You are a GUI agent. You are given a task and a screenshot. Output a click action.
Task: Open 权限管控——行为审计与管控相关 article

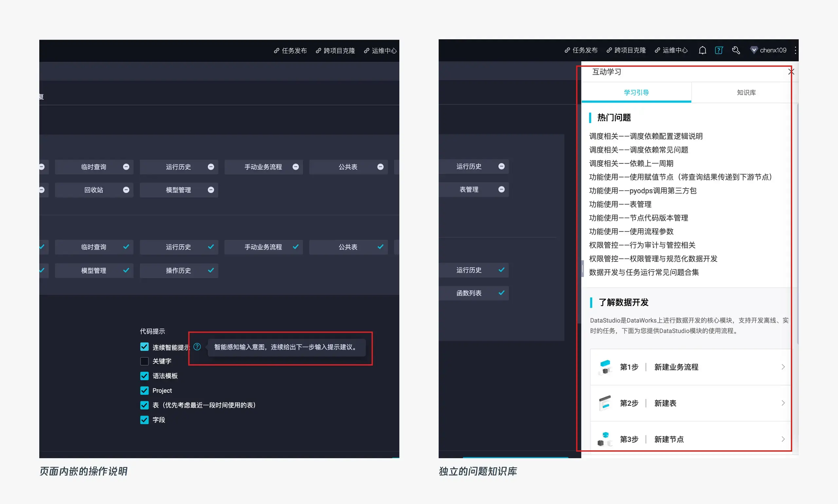click(x=642, y=245)
